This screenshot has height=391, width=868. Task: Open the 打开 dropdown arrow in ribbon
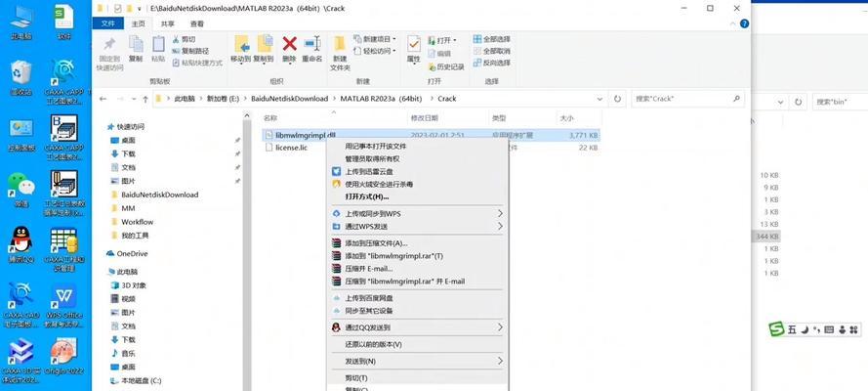tap(454, 40)
